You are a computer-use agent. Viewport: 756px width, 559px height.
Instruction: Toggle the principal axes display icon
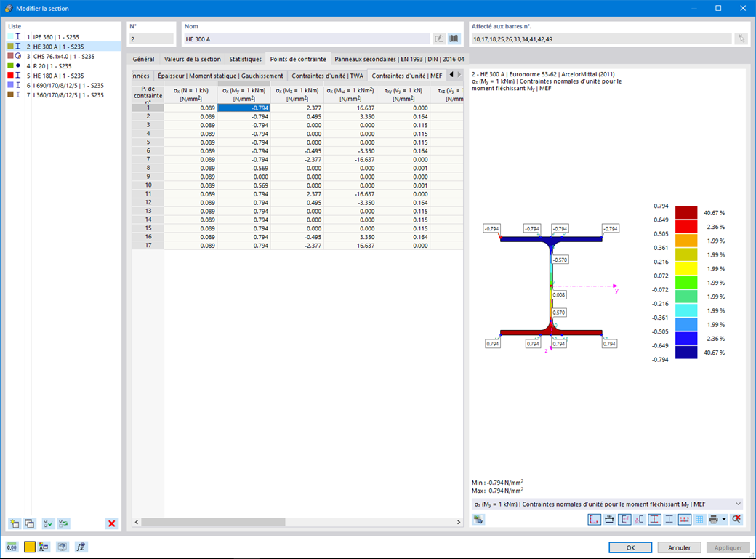click(x=624, y=520)
